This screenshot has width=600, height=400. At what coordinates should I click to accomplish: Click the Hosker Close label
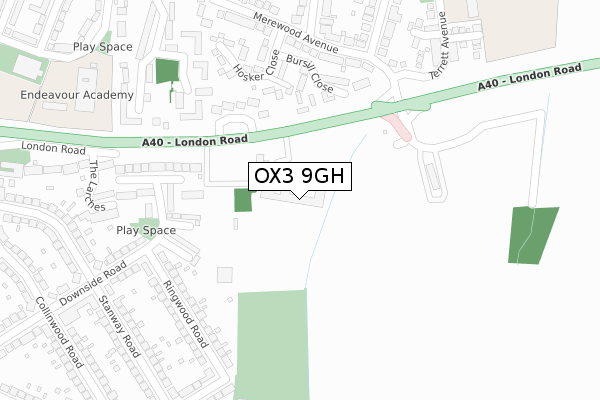point(256,66)
